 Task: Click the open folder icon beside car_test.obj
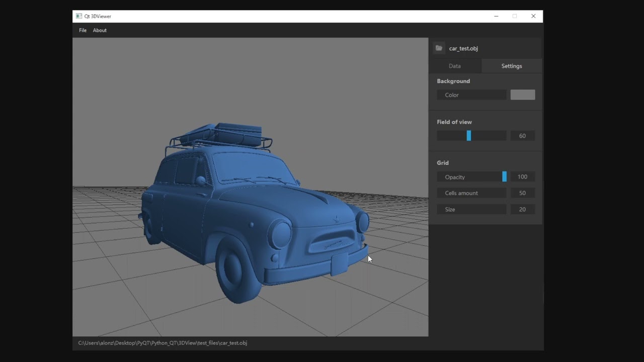439,48
